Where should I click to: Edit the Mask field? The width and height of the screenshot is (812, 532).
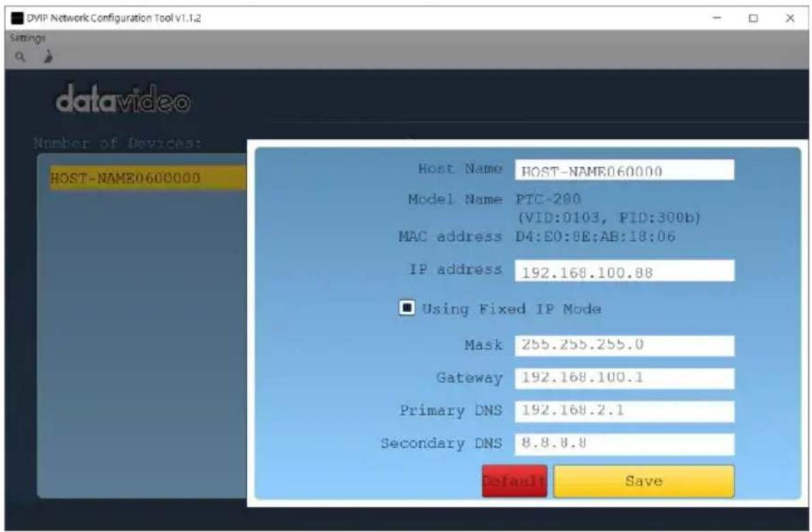[624, 345]
